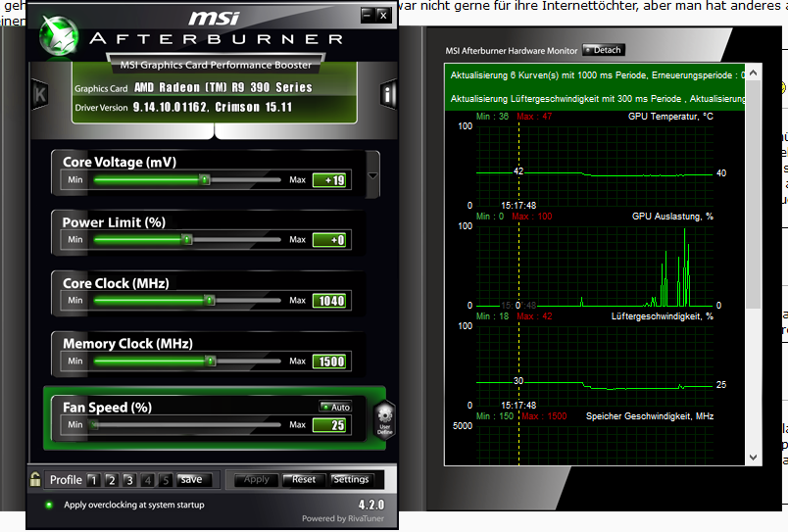Viewport: 788px width, 532px height.
Task: Open the Settings dialog
Action: pyautogui.click(x=351, y=480)
